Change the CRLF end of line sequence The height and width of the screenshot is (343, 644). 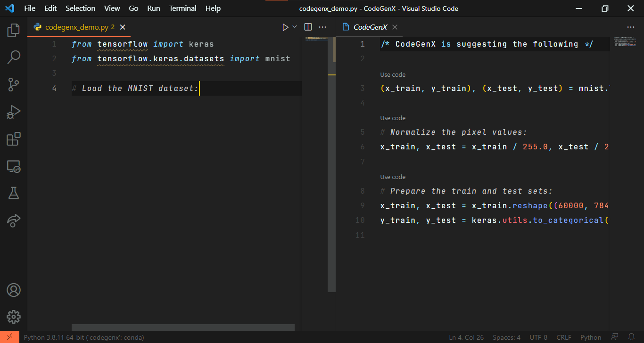coord(564,337)
